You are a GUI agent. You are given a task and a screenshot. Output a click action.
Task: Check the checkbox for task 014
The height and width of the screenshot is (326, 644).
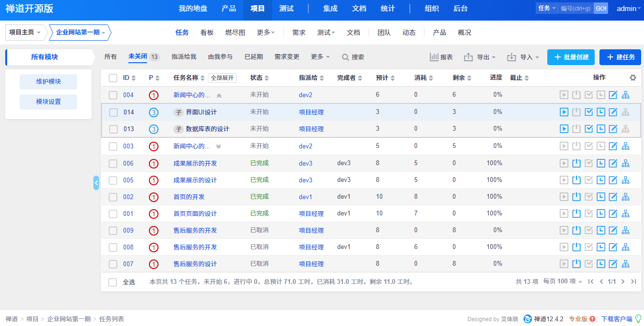[113, 112]
